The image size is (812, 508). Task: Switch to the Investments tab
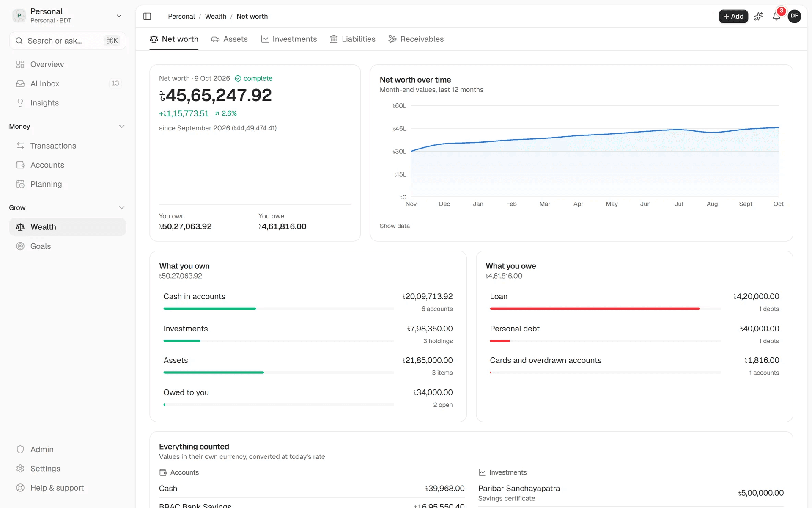pos(289,39)
